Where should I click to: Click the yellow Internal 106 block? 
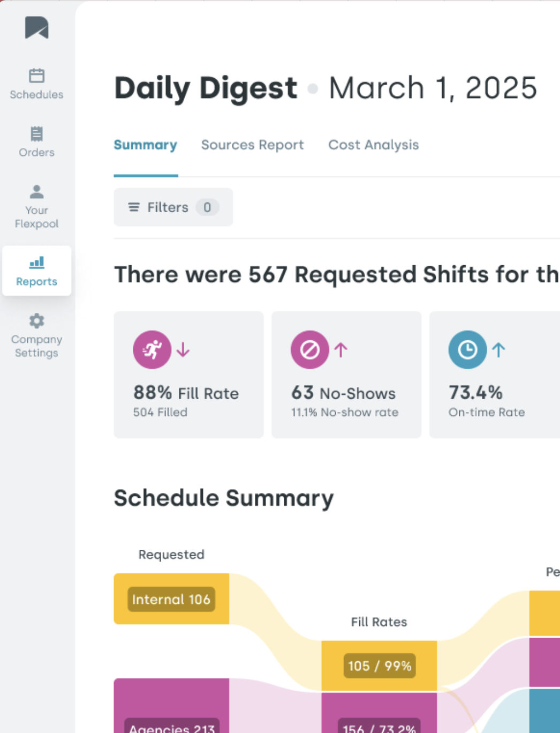[171, 599]
